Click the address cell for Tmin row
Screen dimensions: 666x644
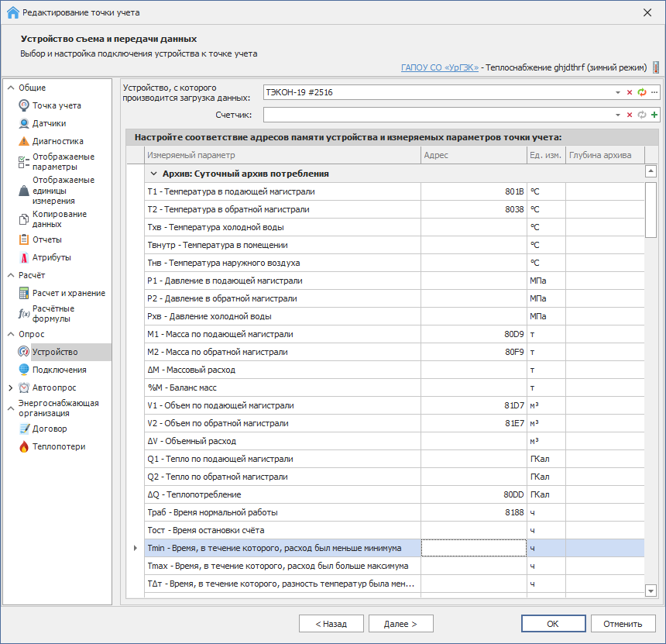[473, 548]
